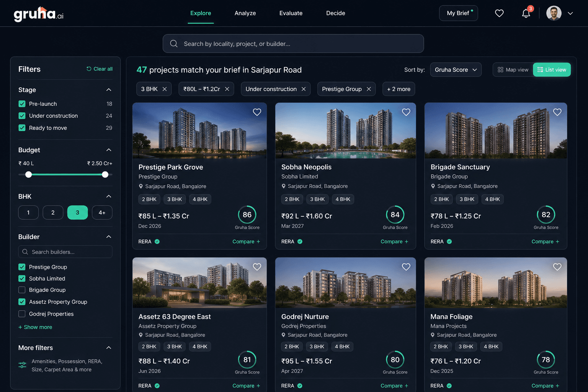Uncheck the Prestige Group builder checkbox
The width and height of the screenshot is (588, 392).
click(x=22, y=267)
